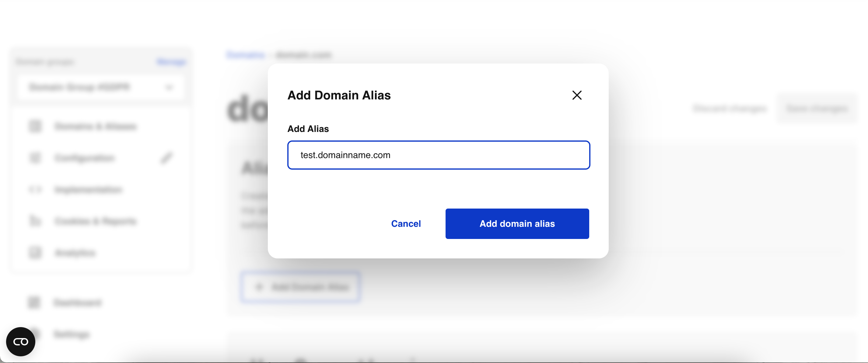Screen dimensions: 868x363
Task: Click the Manage link near Domain groups
Action: pos(171,62)
